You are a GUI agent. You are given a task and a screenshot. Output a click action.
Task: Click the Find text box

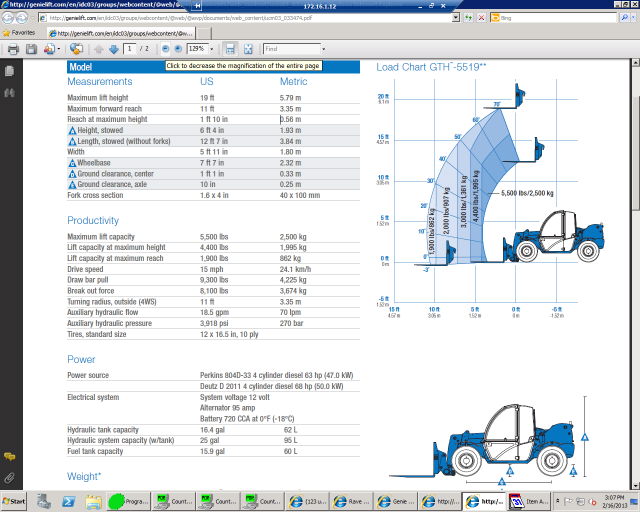click(292, 49)
